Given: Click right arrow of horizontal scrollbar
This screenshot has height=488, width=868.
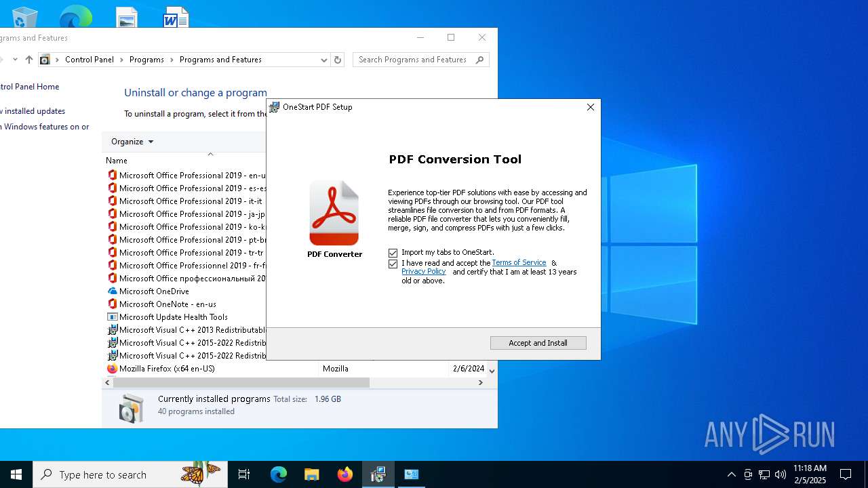Looking at the screenshot, I should point(481,382).
